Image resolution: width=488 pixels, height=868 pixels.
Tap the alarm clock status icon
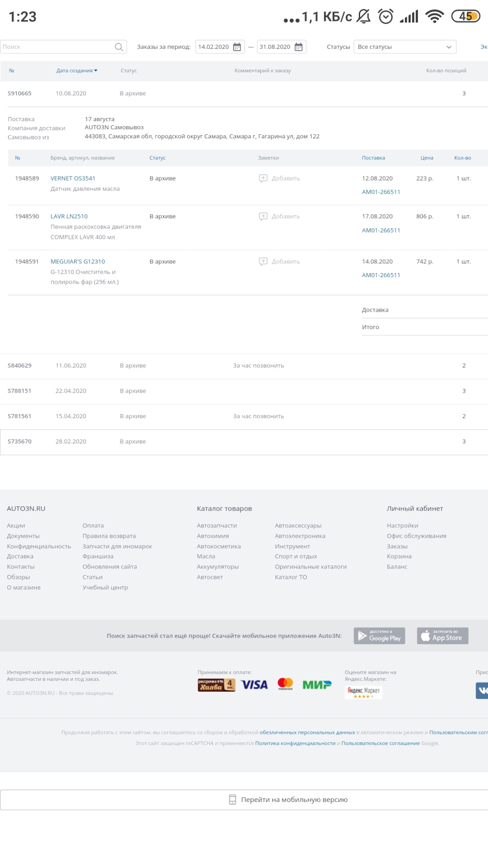coord(386,17)
